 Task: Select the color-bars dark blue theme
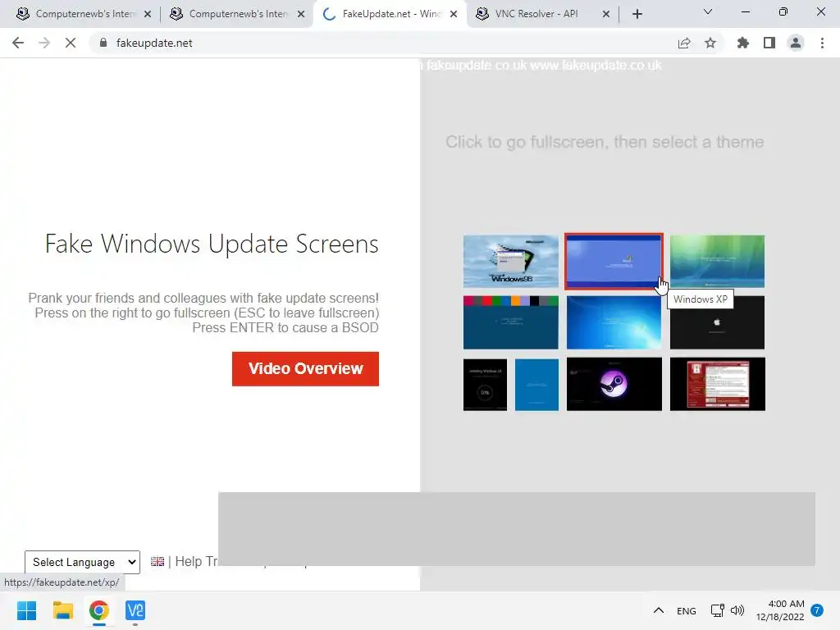click(x=510, y=322)
